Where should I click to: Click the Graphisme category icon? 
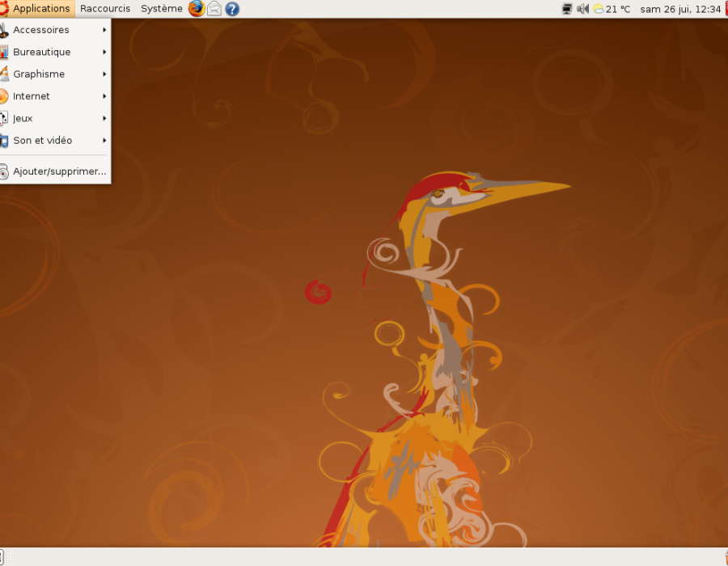click(4, 74)
